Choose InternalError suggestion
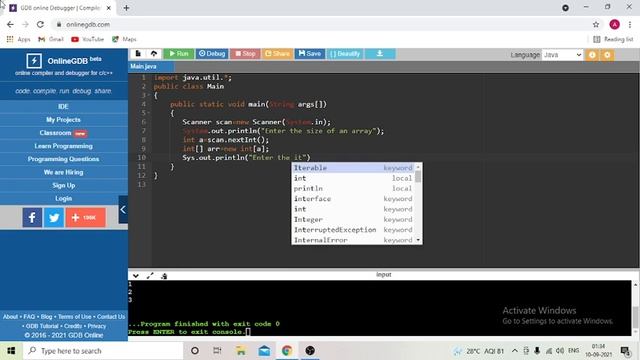640x360 pixels. point(353,240)
